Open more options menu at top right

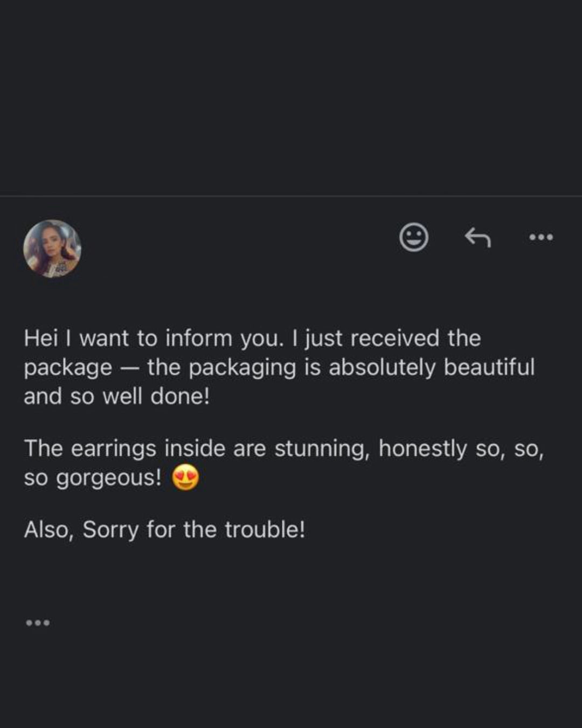(x=541, y=237)
